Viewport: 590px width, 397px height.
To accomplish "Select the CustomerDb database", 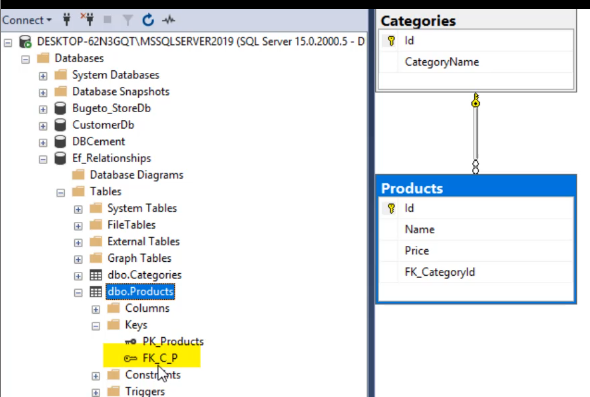I will click(103, 125).
